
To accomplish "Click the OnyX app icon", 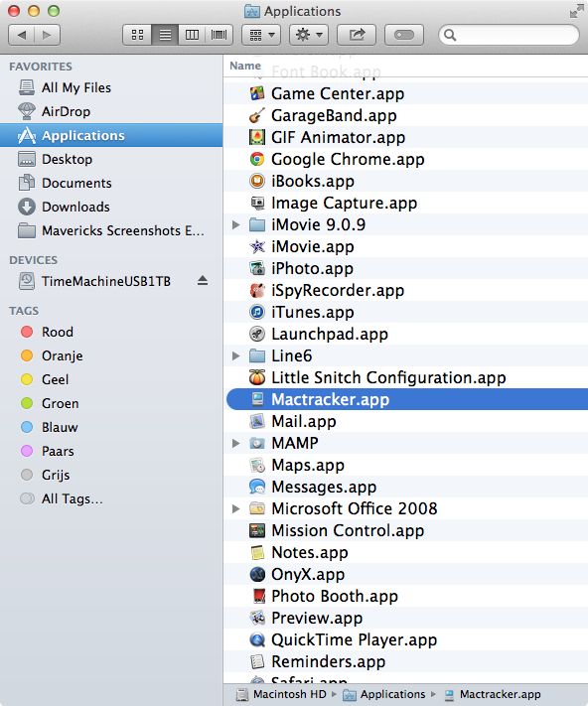I will tap(257, 574).
